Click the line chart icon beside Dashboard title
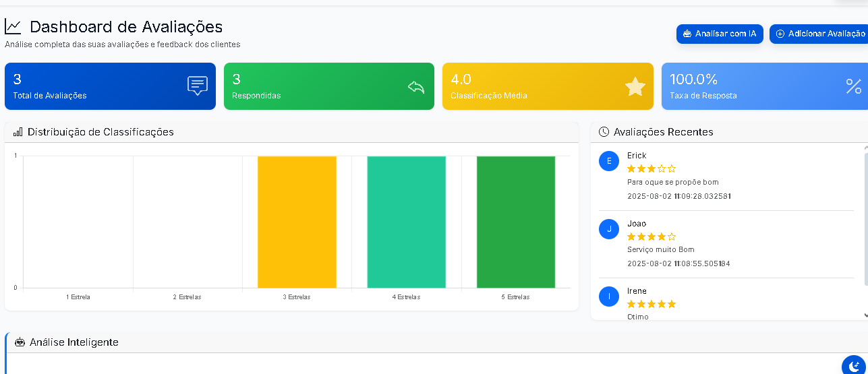 [x=13, y=26]
